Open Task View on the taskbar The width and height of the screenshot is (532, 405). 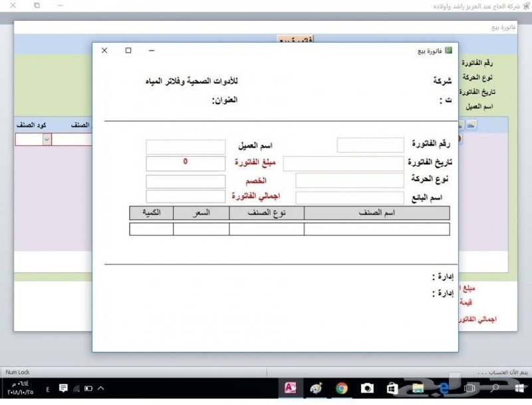(469, 388)
